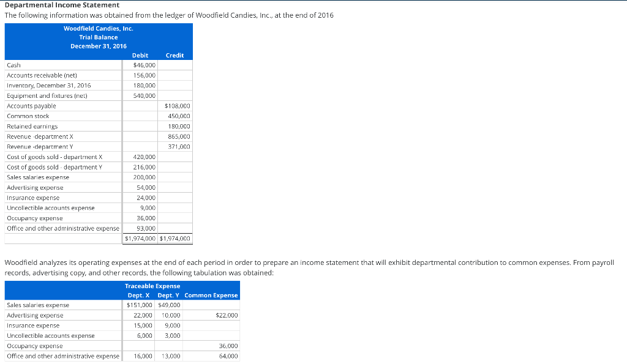The width and height of the screenshot is (627, 364).
Task: Select the 'Accounts payable' row label
Action: point(31,106)
